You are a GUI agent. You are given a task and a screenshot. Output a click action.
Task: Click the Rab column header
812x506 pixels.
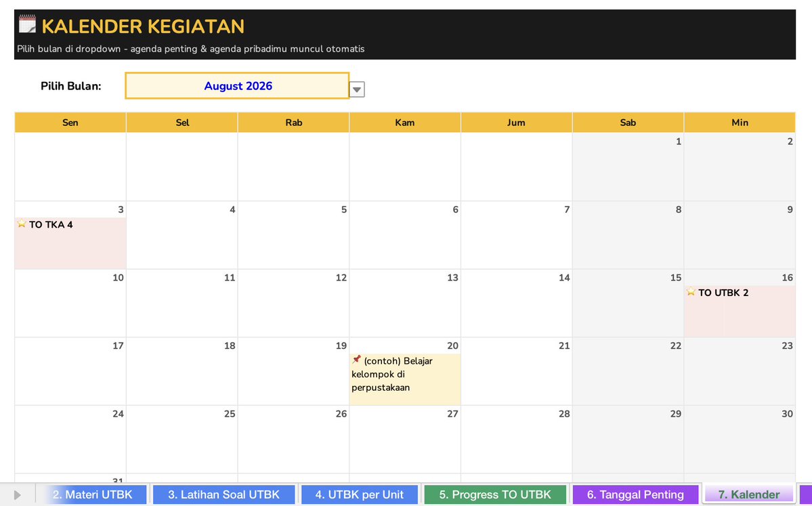294,122
